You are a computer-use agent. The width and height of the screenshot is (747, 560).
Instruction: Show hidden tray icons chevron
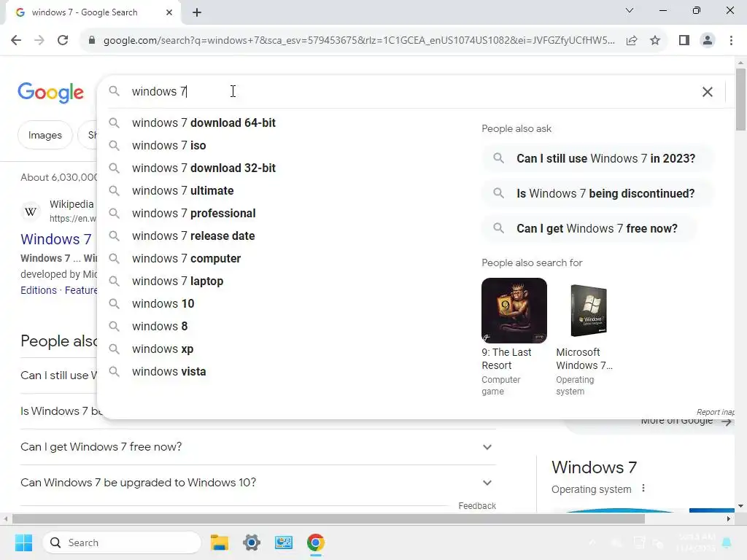pyautogui.click(x=592, y=542)
